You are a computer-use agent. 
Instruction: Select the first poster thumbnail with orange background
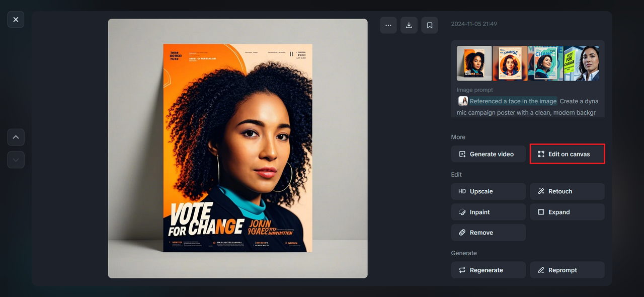(474, 63)
